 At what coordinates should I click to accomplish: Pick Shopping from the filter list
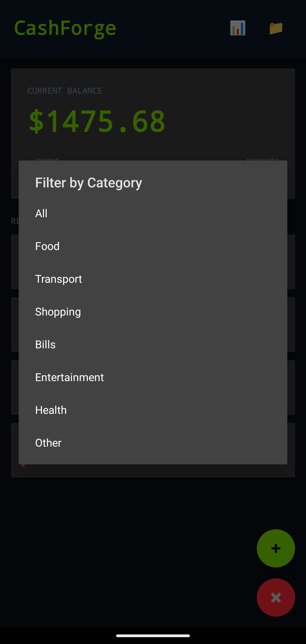coord(58,312)
